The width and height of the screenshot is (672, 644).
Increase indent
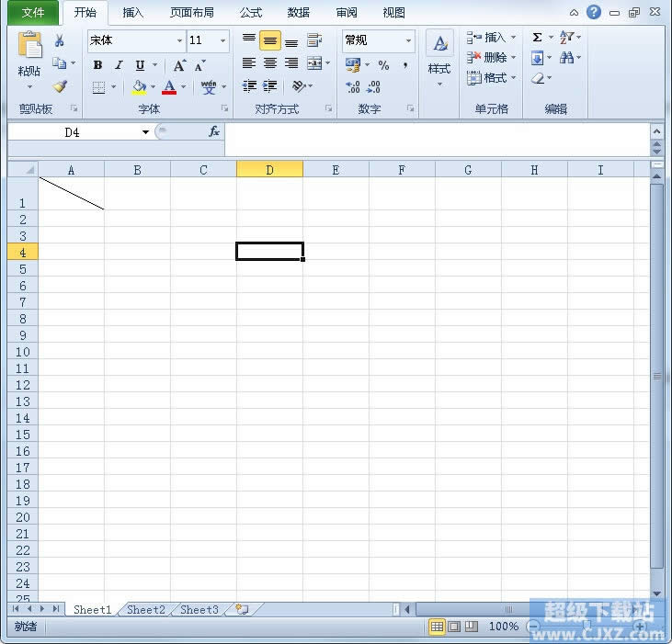click(x=270, y=86)
